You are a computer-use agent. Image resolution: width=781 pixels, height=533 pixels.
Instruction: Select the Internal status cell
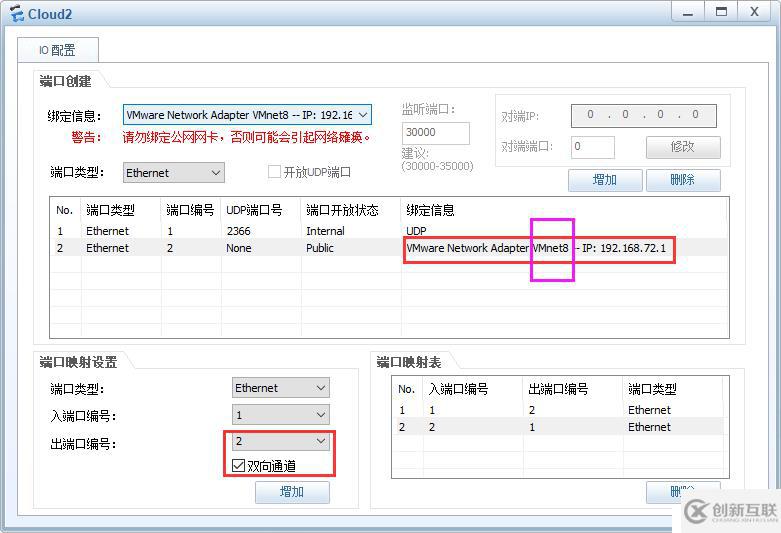325,231
